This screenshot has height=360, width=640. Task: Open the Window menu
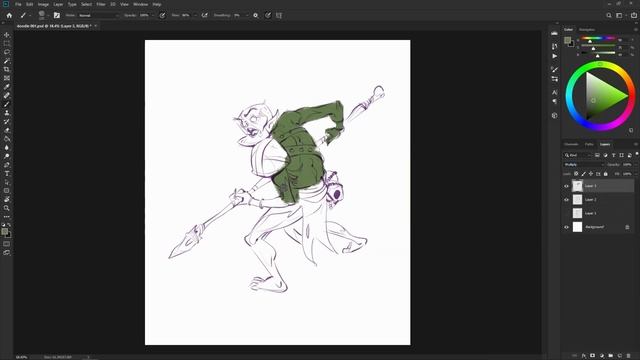[x=140, y=4]
